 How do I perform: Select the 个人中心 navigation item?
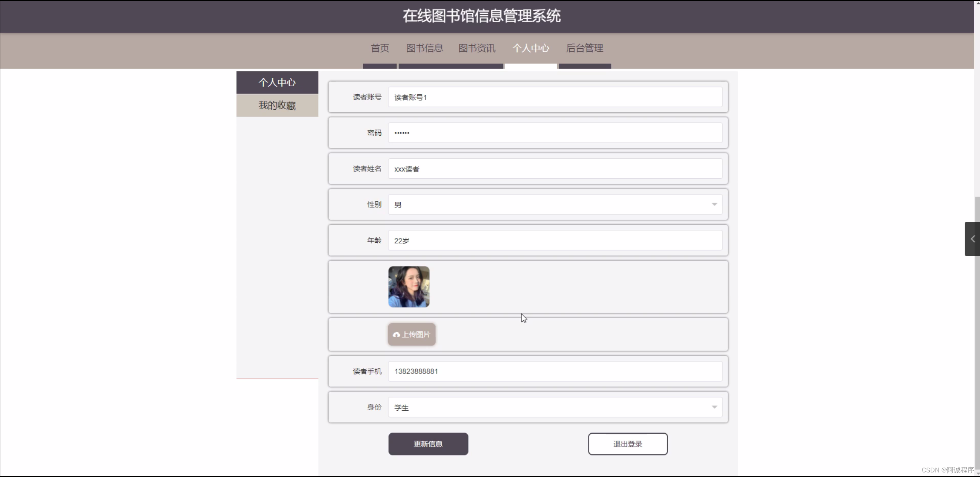tap(530, 48)
